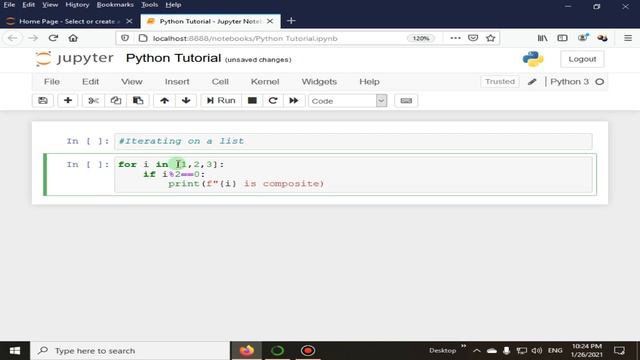The width and height of the screenshot is (640, 360).
Task: Run the selected cell
Action: 221,100
